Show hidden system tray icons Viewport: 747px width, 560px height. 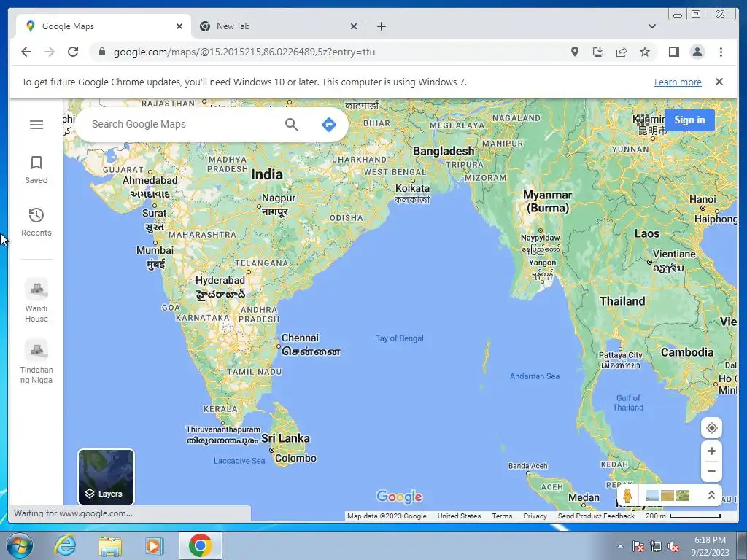tap(620, 546)
